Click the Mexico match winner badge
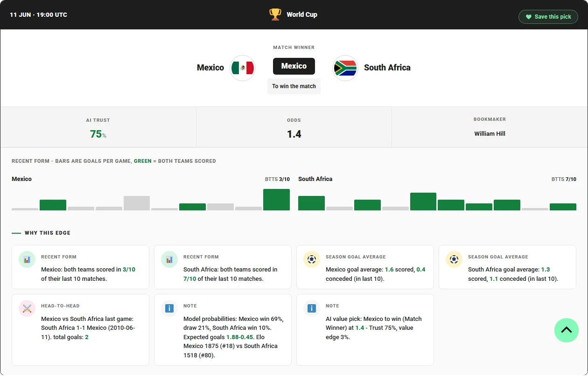 click(x=294, y=66)
